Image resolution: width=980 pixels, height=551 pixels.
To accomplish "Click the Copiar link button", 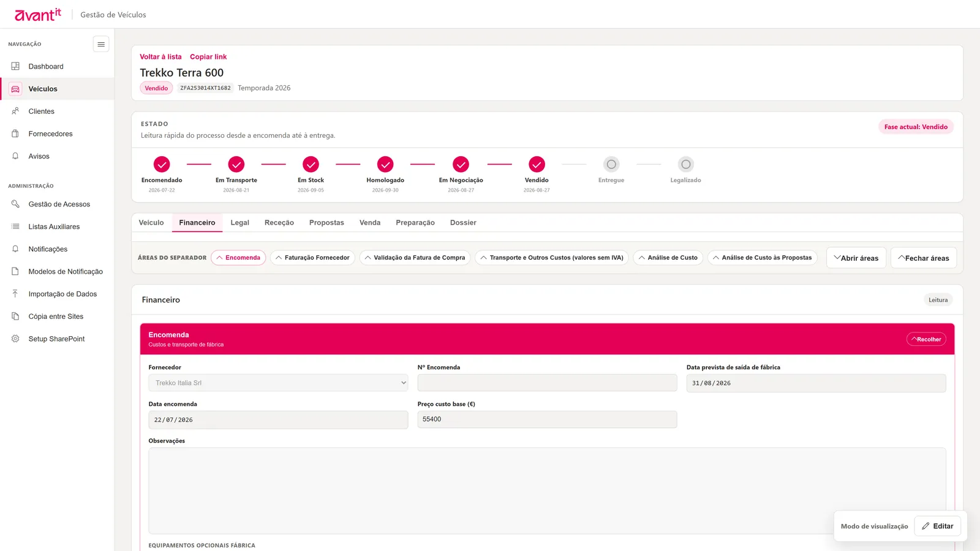I will coord(208,57).
